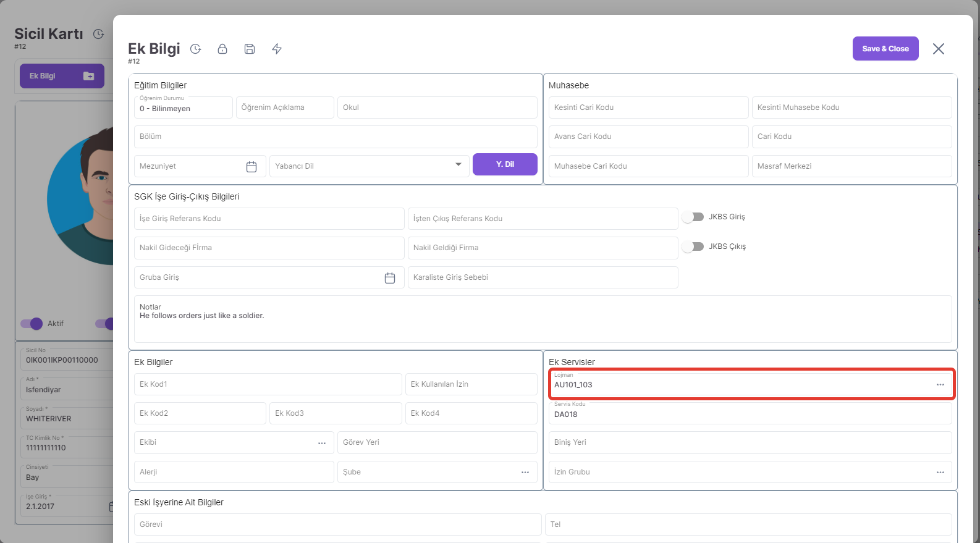
Task: Enable the JKBS Çıkış toggle
Action: click(x=693, y=246)
